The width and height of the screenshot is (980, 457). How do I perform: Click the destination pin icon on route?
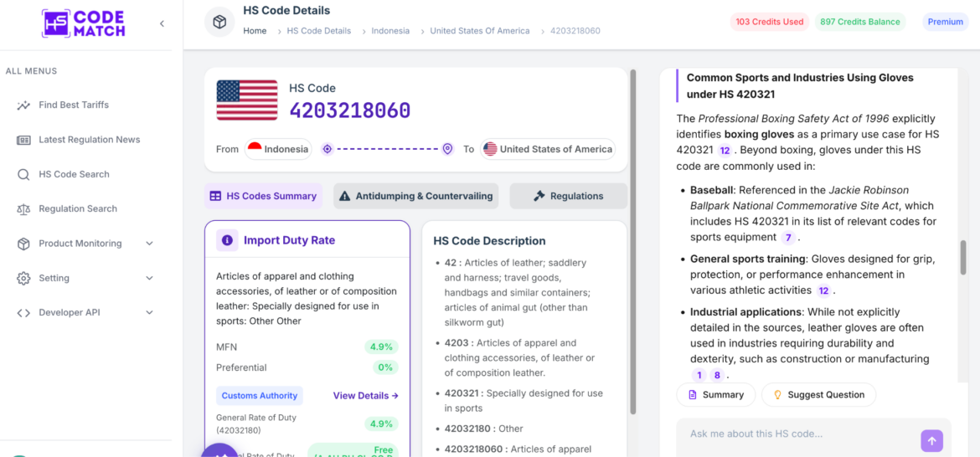click(x=447, y=149)
